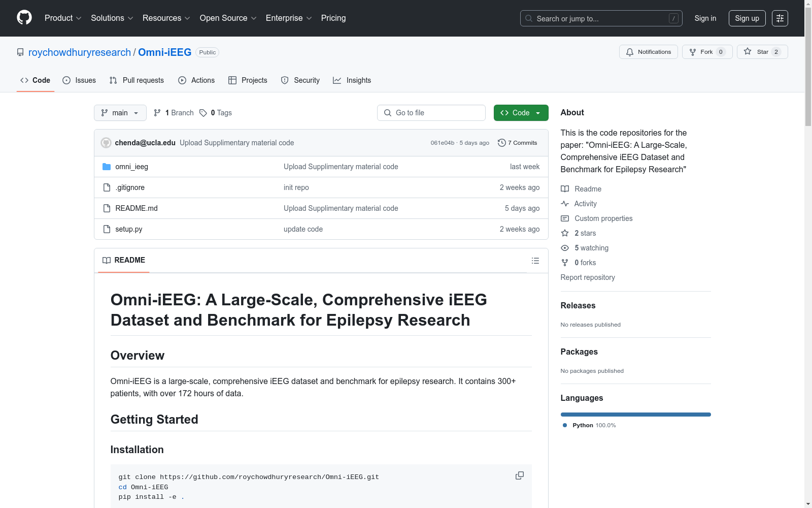
Task: Click Python 100.0% language link
Action: click(589, 425)
